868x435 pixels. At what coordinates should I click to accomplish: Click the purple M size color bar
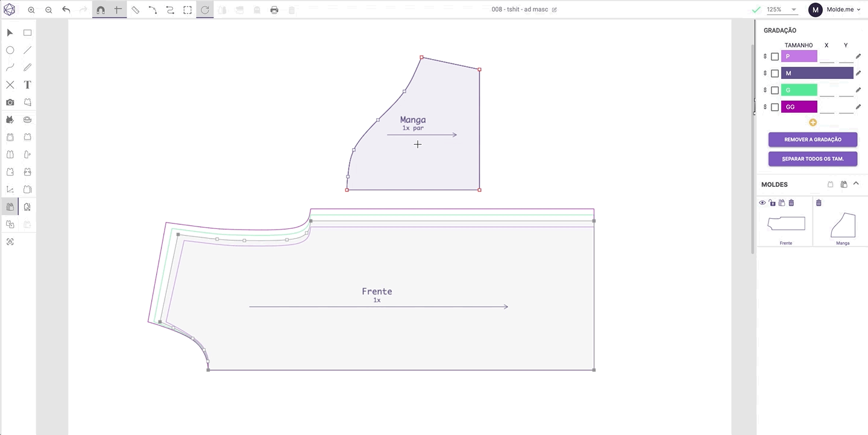tap(817, 74)
